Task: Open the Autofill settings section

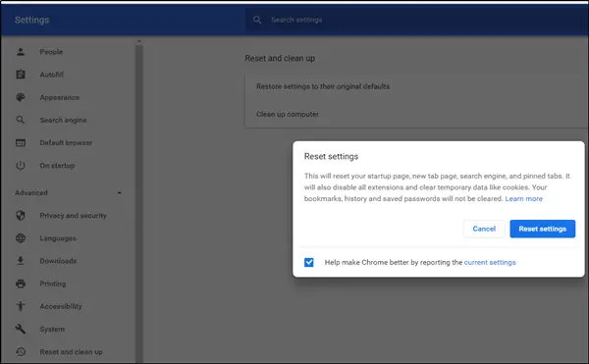Action: click(x=51, y=75)
